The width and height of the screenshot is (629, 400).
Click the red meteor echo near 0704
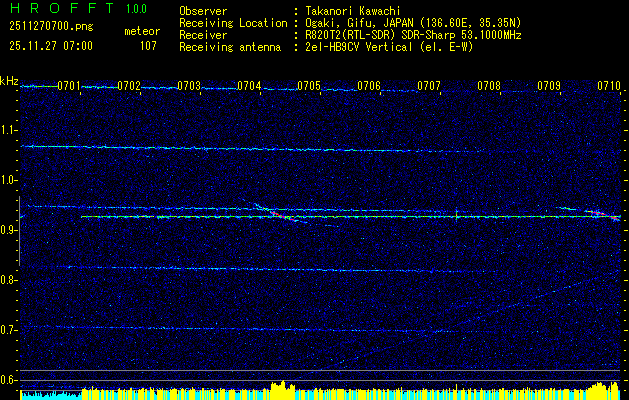pos(284,216)
